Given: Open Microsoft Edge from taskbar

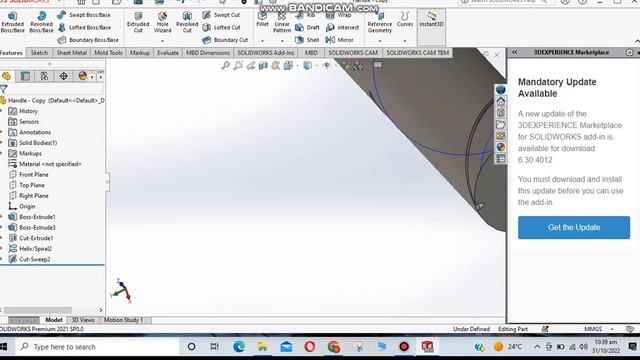Looking at the screenshot, I should coord(239,347).
